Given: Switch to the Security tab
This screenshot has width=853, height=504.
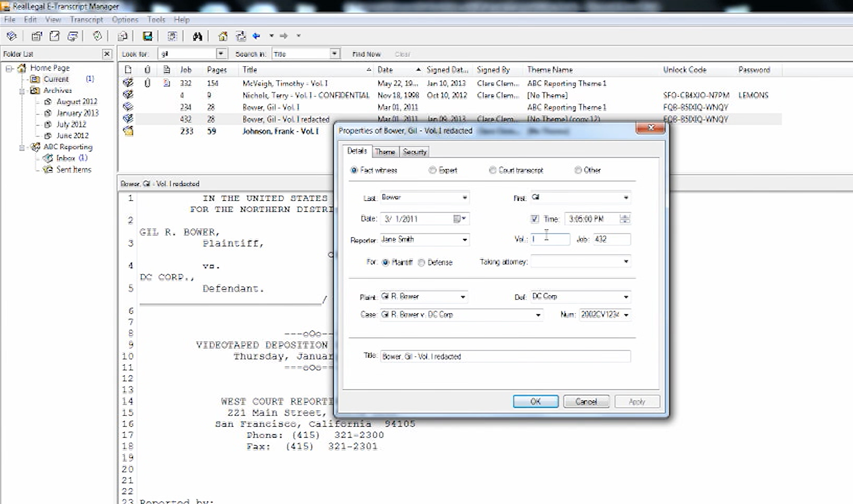Looking at the screenshot, I should click(415, 152).
